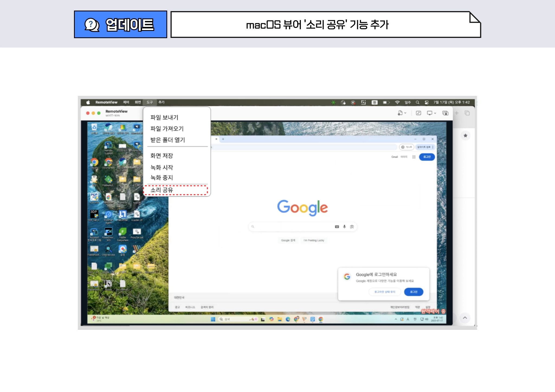The image size is (555, 392).
Task: Click the fullscreen icon in the RemoteView toolbar
Action: (x=418, y=113)
